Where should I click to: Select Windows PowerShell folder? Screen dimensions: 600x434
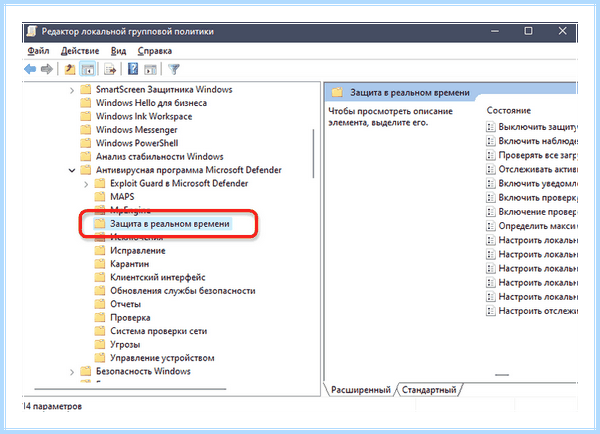(x=137, y=143)
